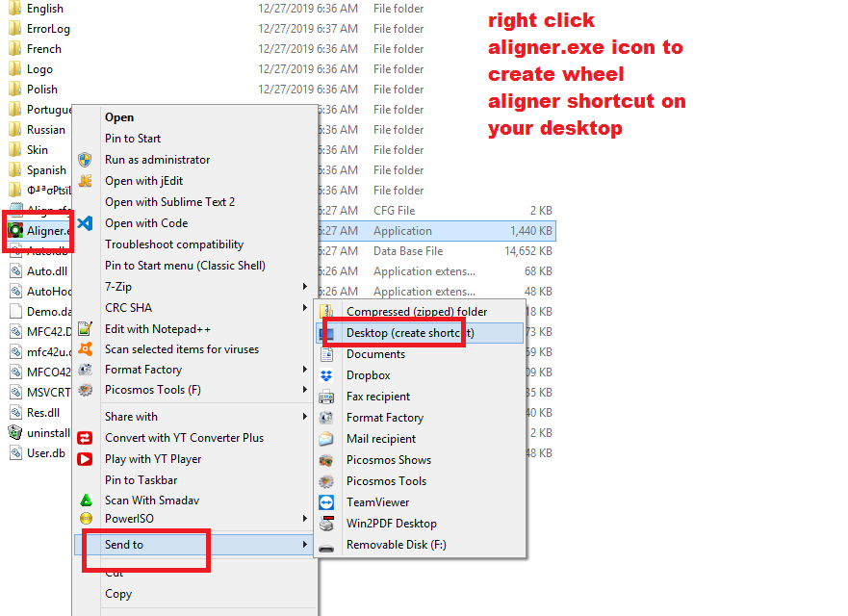Click the Run as administrator shield icon
Viewport: 848px width, 616px height.
click(x=86, y=160)
